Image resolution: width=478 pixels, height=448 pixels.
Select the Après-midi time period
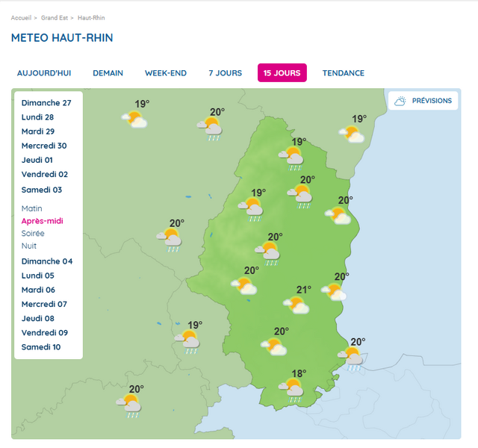point(43,221)
